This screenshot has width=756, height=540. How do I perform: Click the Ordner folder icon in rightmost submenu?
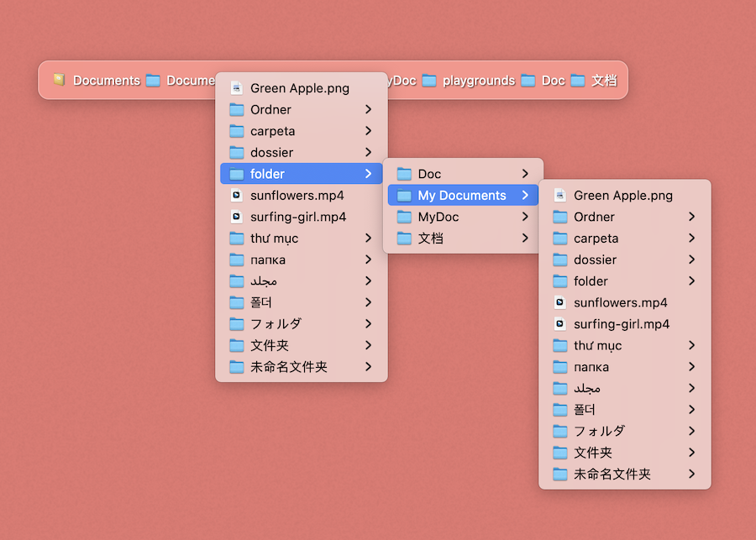560,217
